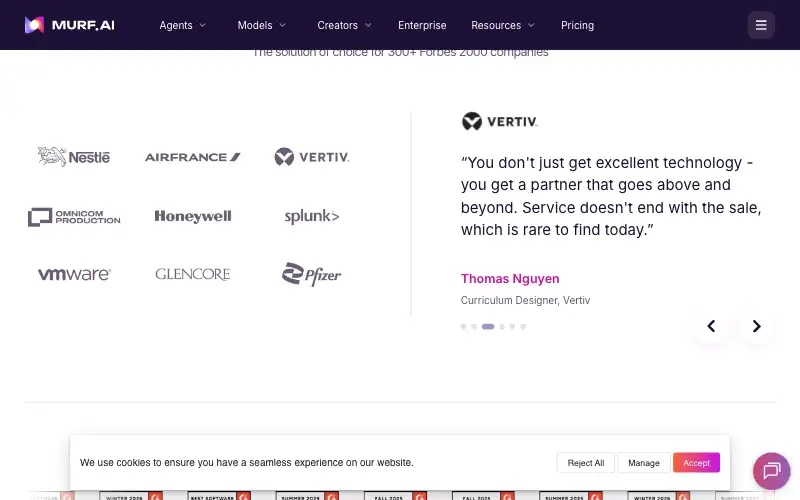The height and width of the screenshot is (500, 800).
Task: Jump to the second testimonial dot
Action: tap(474, 327)
